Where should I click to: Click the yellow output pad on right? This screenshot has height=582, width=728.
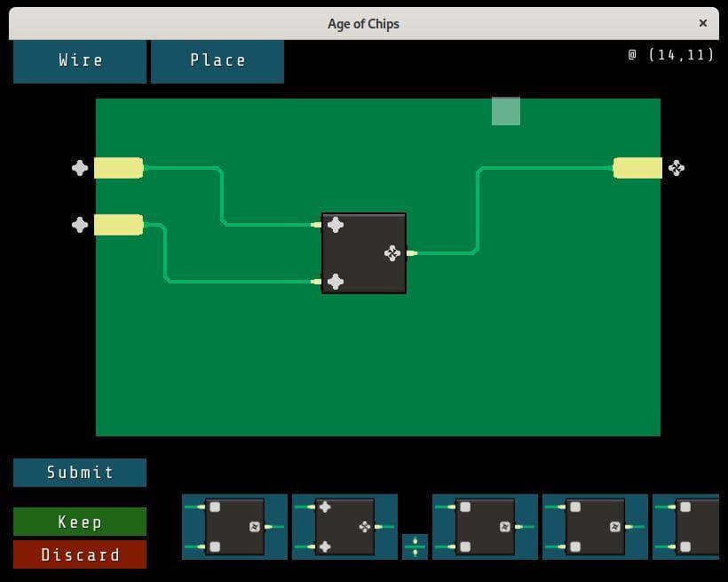637,168
